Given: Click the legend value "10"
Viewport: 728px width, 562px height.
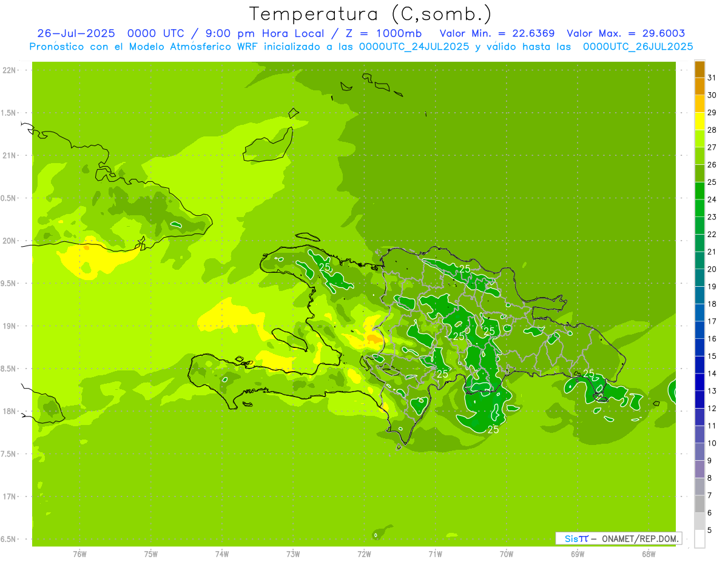Looking at the screenshot, I should pos(712,443).
